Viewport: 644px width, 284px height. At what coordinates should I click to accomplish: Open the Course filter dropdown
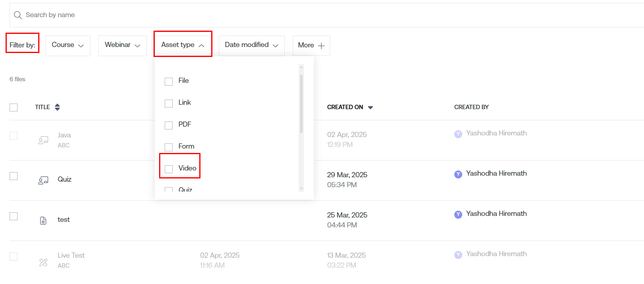68,45
